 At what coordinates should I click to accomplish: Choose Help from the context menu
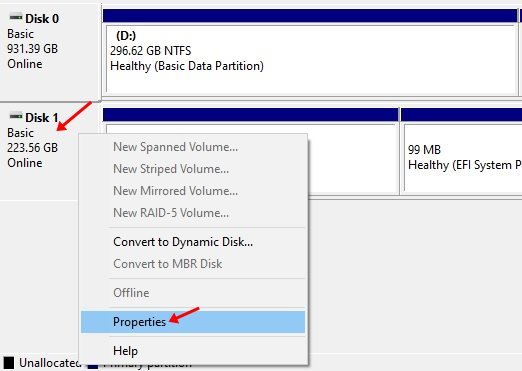tap(193, 351)
